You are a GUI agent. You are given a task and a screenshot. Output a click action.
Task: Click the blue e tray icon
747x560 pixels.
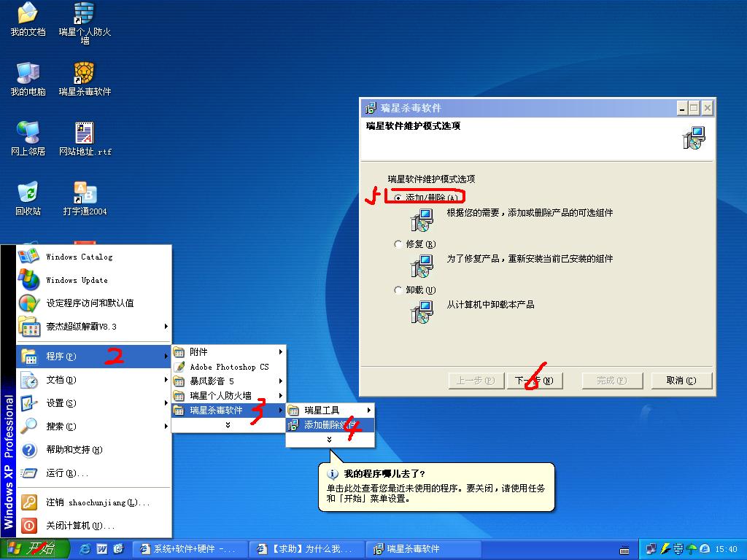(705, 549)
